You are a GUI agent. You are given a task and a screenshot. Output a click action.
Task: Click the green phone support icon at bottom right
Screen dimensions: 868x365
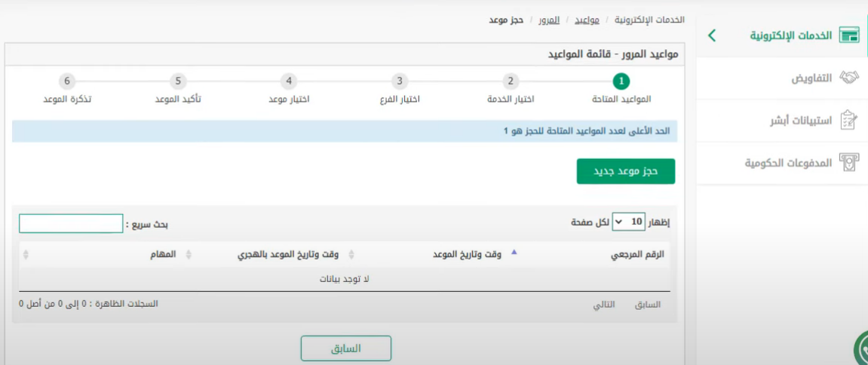863,349
